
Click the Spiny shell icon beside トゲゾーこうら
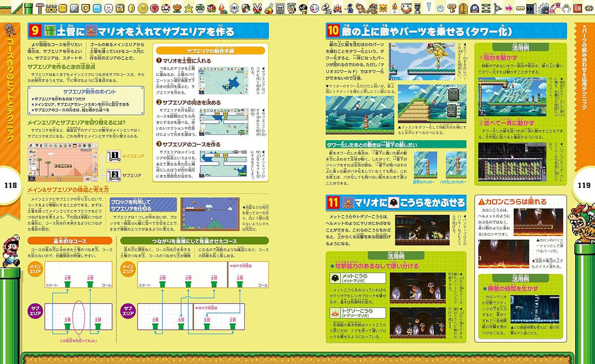coord(337,312)
